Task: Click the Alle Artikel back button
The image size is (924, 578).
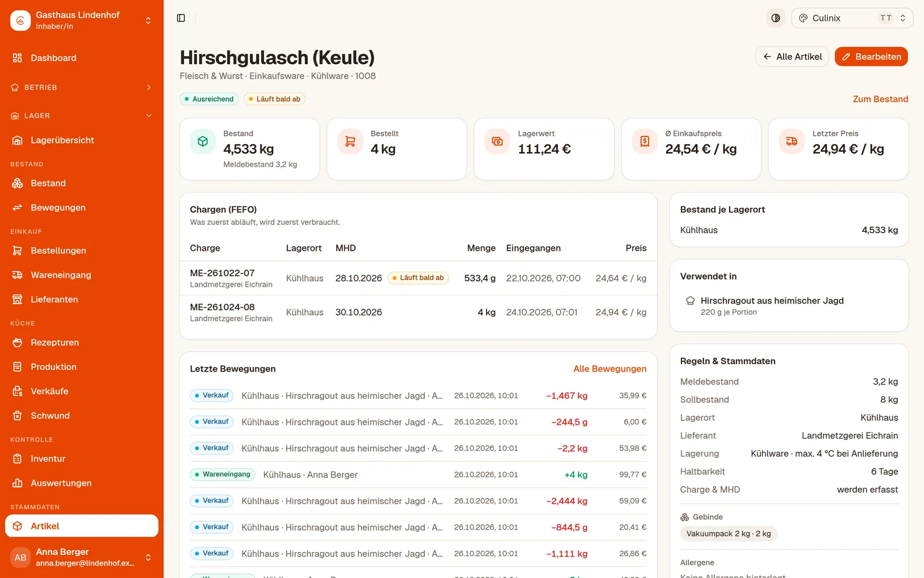Action: pyautogui.click(x=792, y=57)
